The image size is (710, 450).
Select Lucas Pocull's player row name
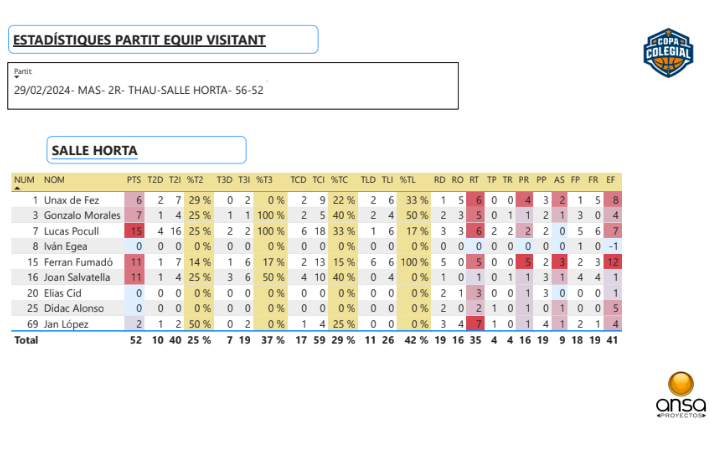72,231
